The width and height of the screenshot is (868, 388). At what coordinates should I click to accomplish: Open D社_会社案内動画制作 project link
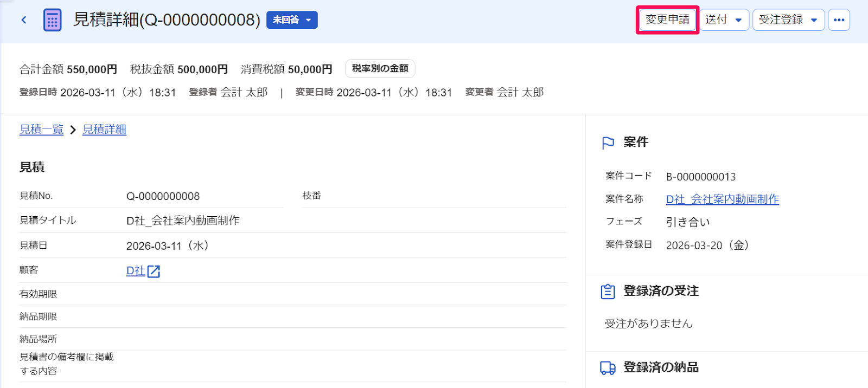(x=722, y=199)
